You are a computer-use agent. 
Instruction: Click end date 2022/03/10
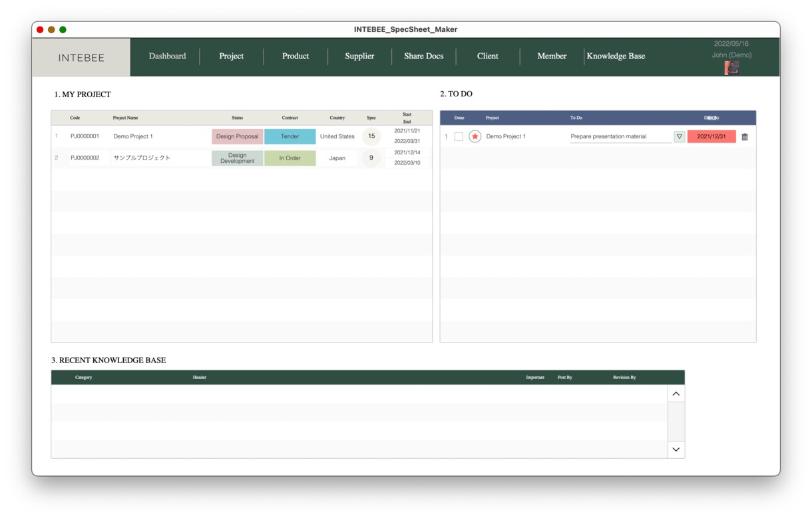(x=407, y=163)
